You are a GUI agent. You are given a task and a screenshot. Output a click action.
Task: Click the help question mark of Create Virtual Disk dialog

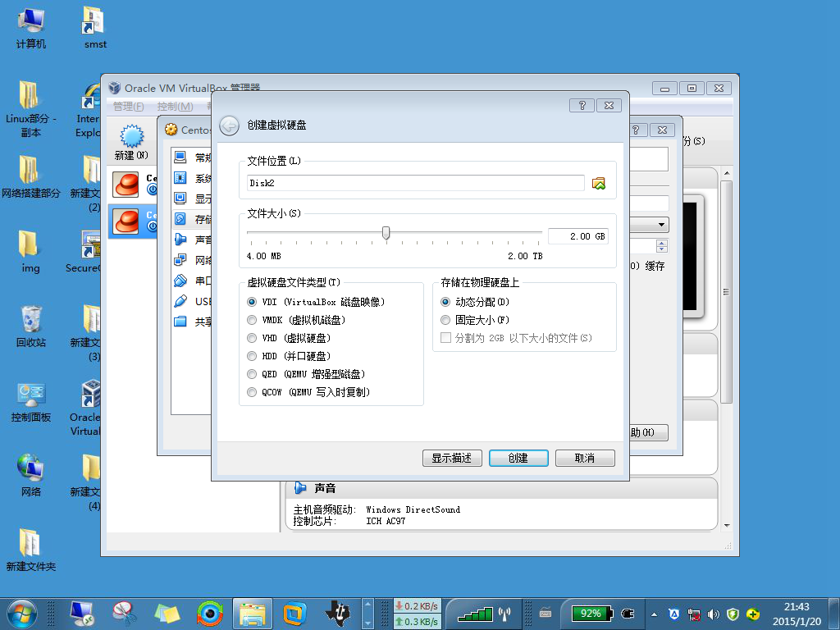(582, 105)
